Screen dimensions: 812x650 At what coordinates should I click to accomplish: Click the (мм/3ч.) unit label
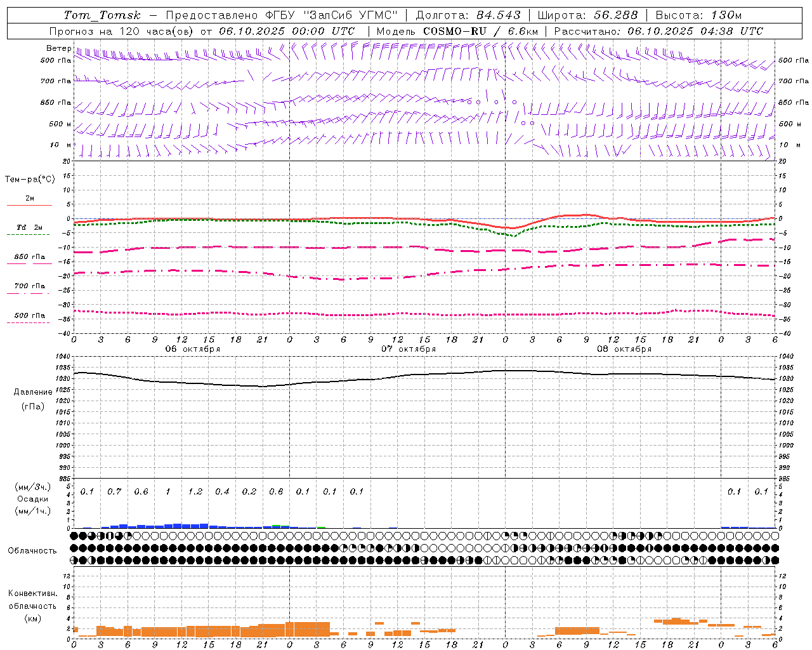[33, 487]
